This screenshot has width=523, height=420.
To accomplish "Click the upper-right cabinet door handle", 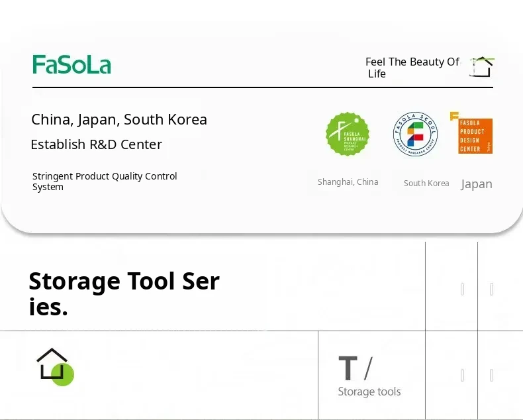I will 491,289.
